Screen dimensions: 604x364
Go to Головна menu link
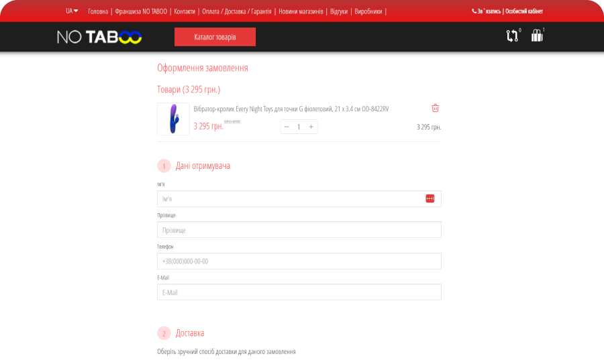(98, 11)
